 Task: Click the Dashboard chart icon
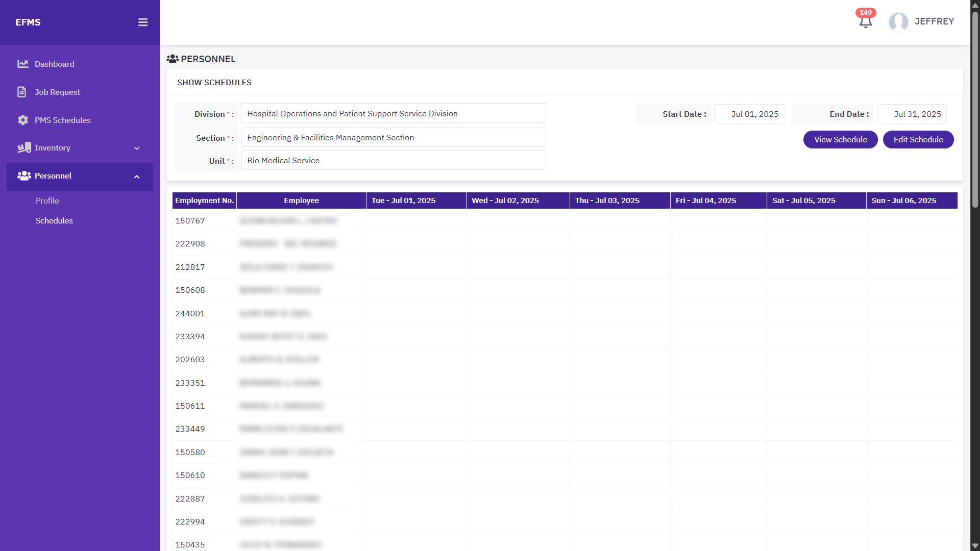(23, 64)
